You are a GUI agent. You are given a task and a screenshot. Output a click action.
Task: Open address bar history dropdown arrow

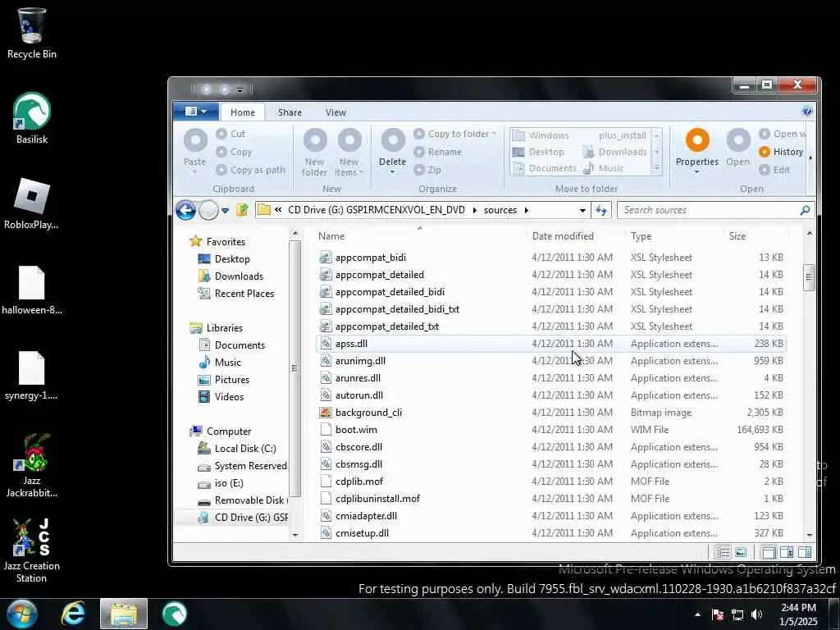click(582, 211)
